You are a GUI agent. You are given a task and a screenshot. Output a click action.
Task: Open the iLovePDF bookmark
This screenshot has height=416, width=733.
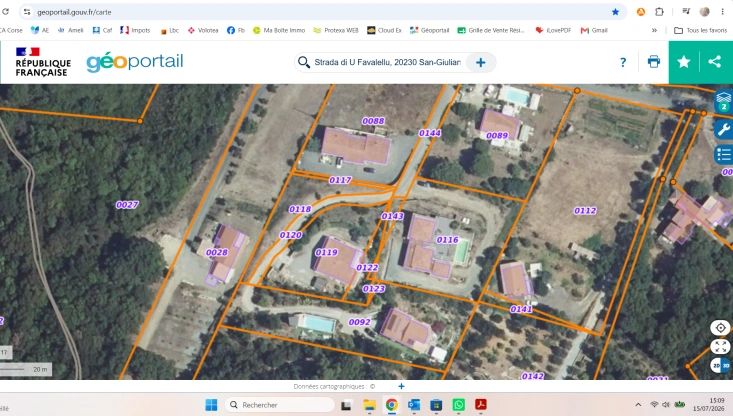(x=553, y=30)
